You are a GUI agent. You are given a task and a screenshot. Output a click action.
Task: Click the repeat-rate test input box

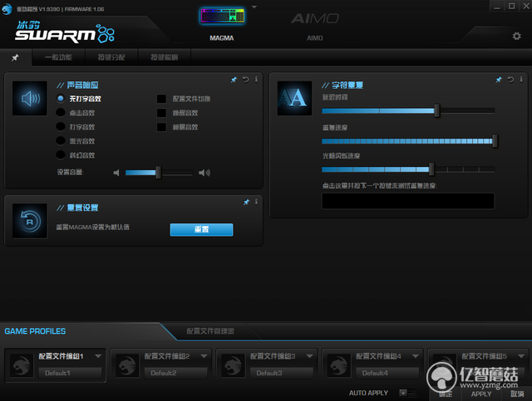408,201
